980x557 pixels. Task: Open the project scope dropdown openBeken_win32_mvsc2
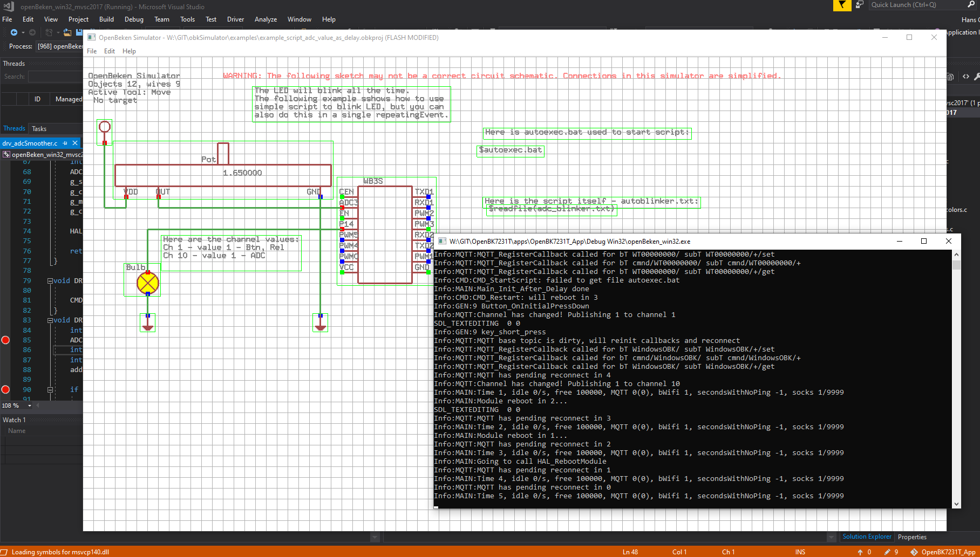tap(43, 154)
